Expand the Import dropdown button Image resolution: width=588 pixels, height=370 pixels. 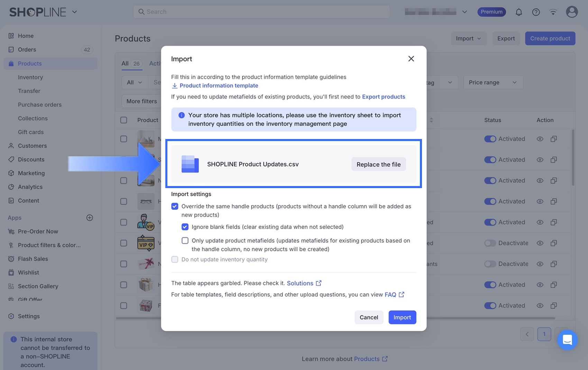[468, 38]
